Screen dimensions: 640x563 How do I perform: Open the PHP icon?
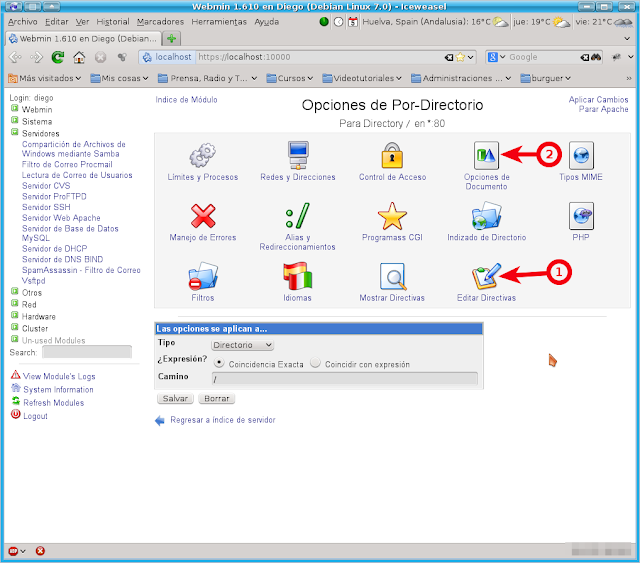click(x=581, y=216)
